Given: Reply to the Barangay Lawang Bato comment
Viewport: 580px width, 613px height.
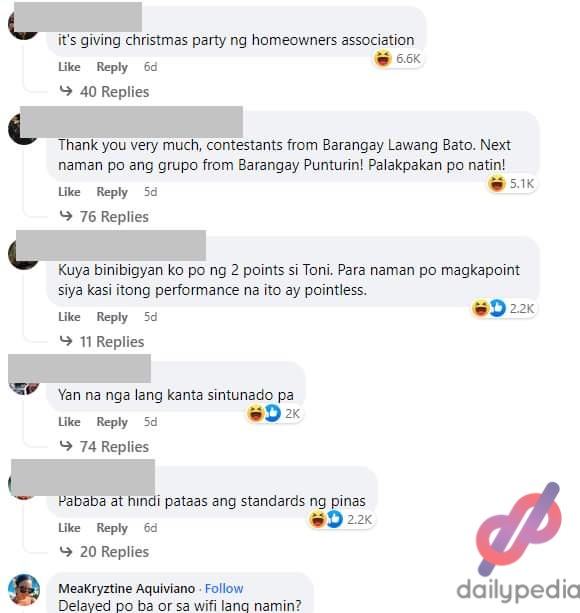Looking at the screenshot, I should [x=112, y=192].
